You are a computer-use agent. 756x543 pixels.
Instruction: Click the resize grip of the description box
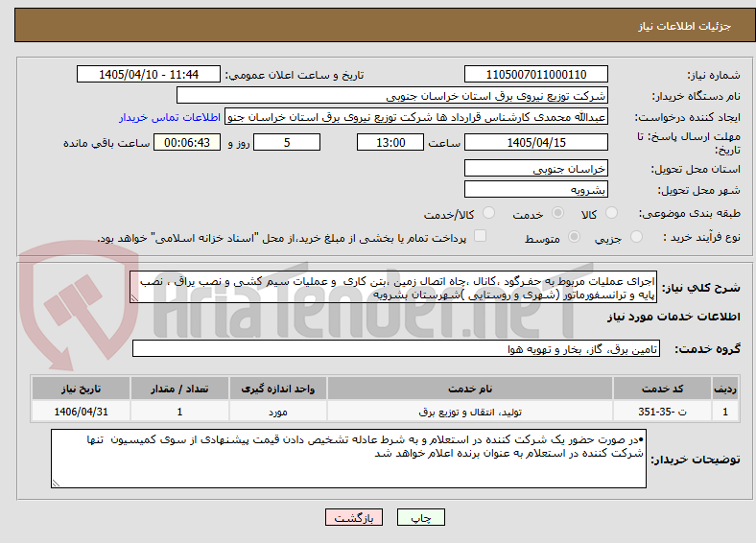134,299
